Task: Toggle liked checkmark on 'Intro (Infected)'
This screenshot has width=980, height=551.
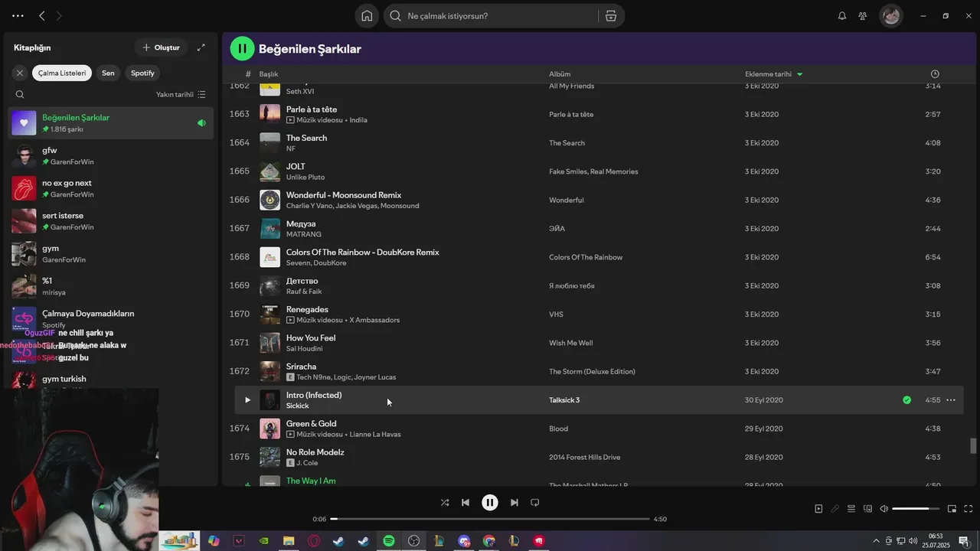Action: point(906,399)
